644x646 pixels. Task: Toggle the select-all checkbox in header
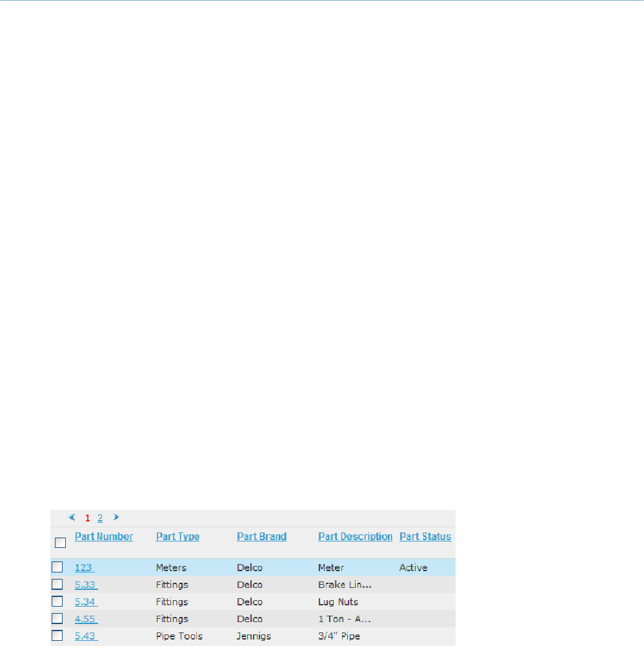(60, 543)
